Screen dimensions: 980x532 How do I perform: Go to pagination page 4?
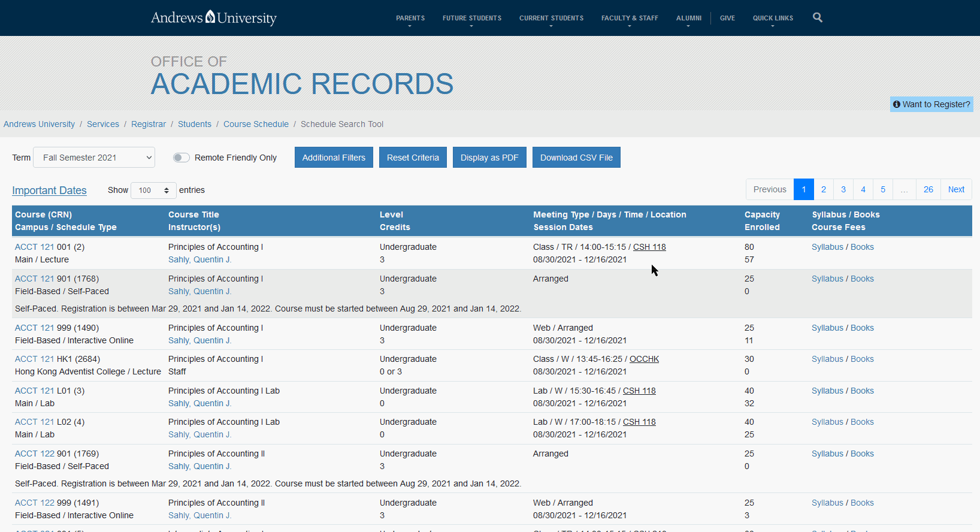point(863,189)
